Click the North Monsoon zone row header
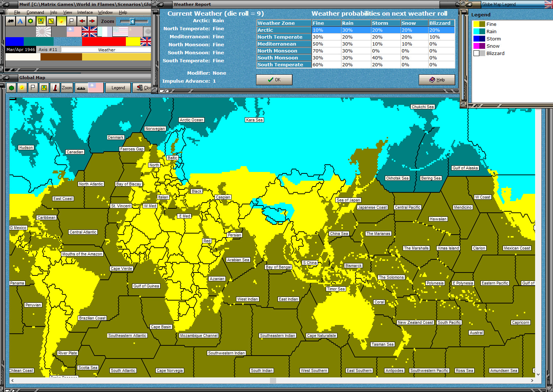This screenshot has height=392, width=553. [284, 51]
